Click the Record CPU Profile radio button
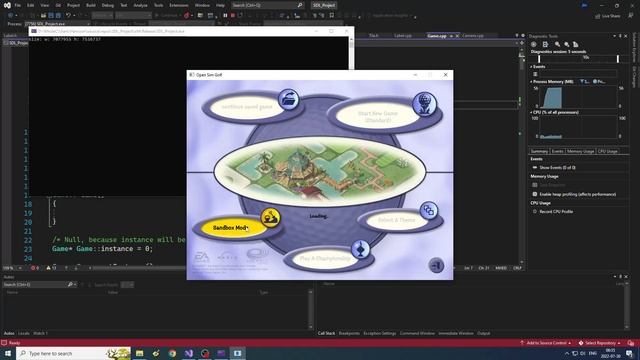 pyautogui.click(x=535, y=211)
